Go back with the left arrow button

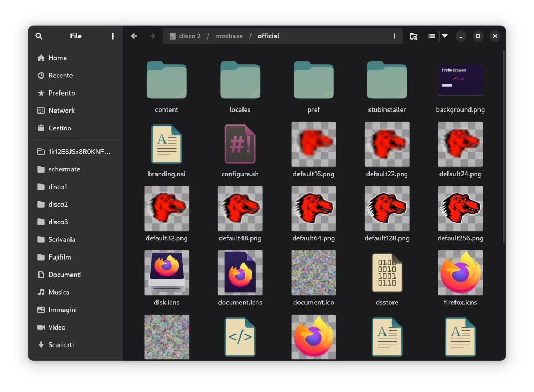134,36
